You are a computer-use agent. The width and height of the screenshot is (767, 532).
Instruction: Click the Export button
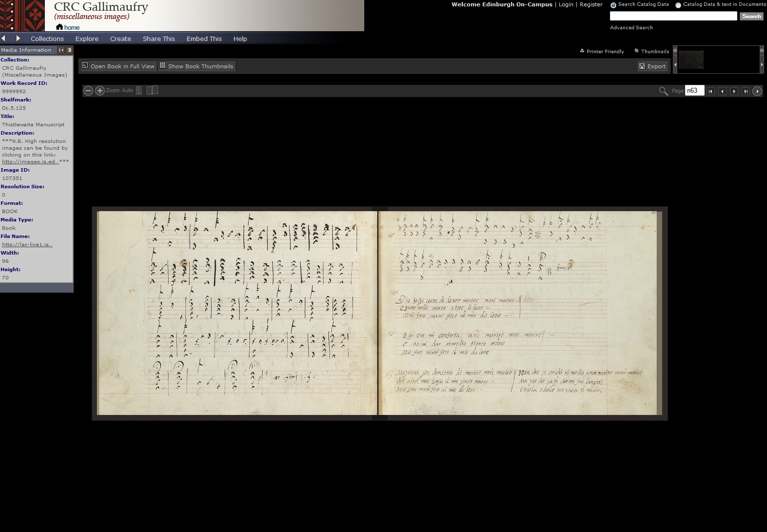point(652,66)
